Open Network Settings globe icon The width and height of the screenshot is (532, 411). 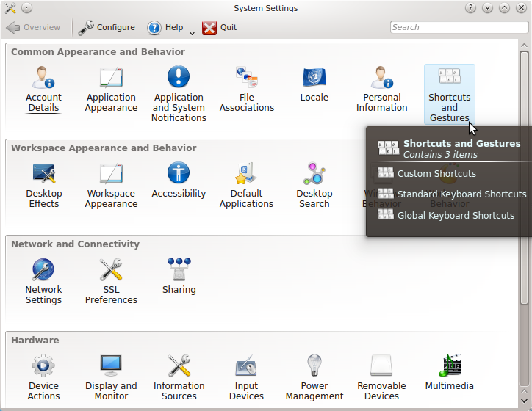[x=43, y=270]
